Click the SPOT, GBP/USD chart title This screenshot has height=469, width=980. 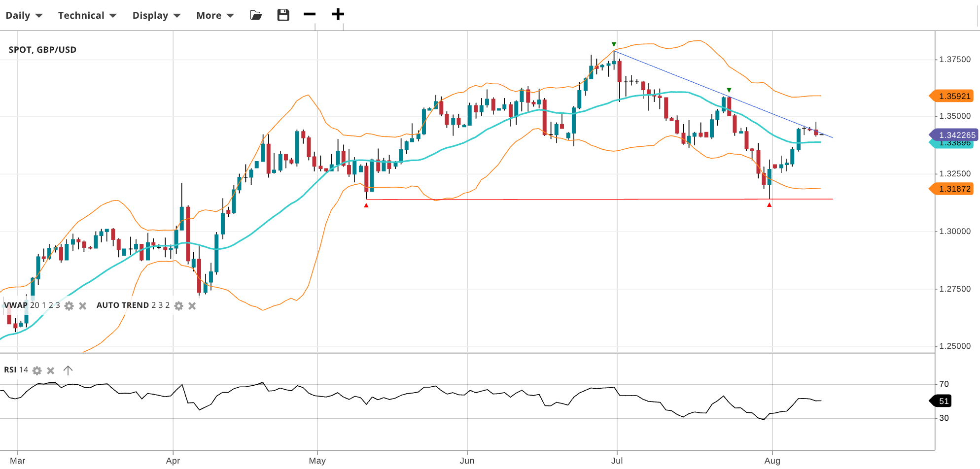pos(42,50)
